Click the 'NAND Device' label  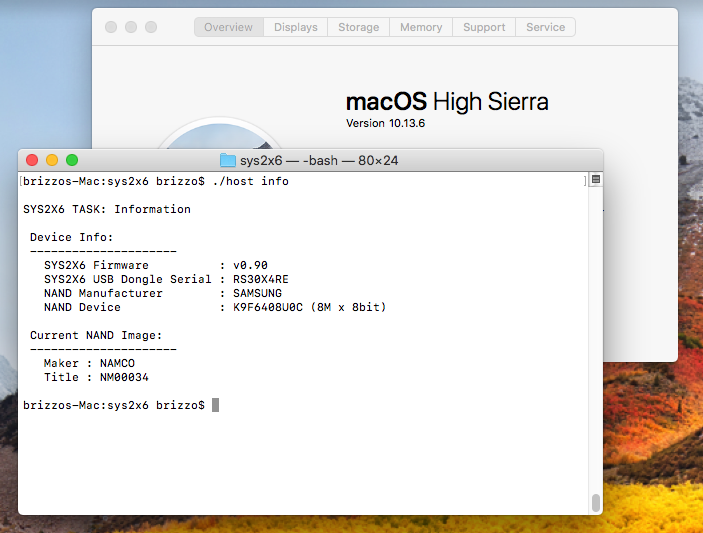tap(82, 307)
